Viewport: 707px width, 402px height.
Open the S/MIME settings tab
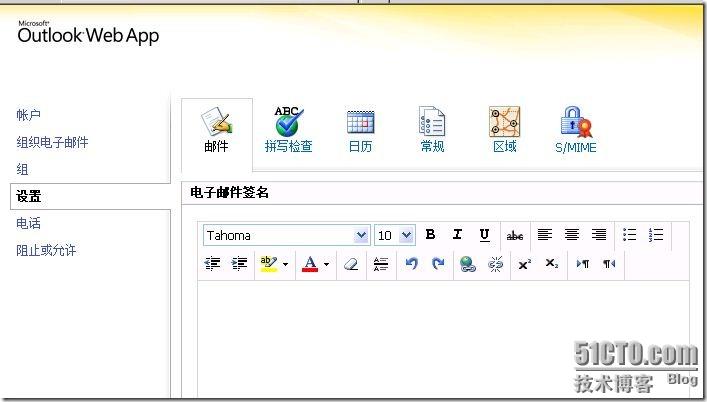(575, 131)
